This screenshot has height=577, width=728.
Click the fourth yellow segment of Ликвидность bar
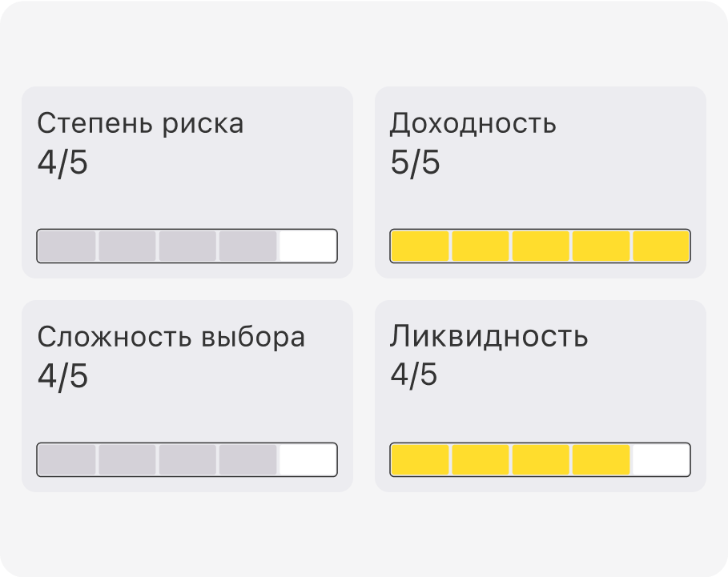point(601,459)
